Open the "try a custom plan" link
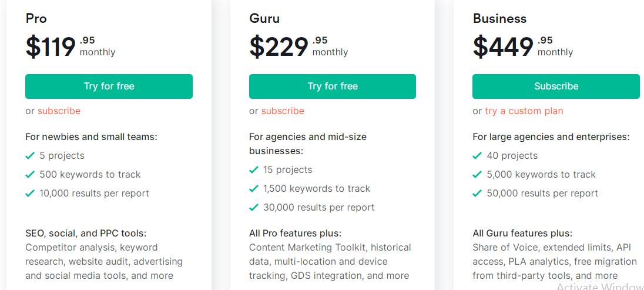Screen dimensions: 644x290 [524, 111]
